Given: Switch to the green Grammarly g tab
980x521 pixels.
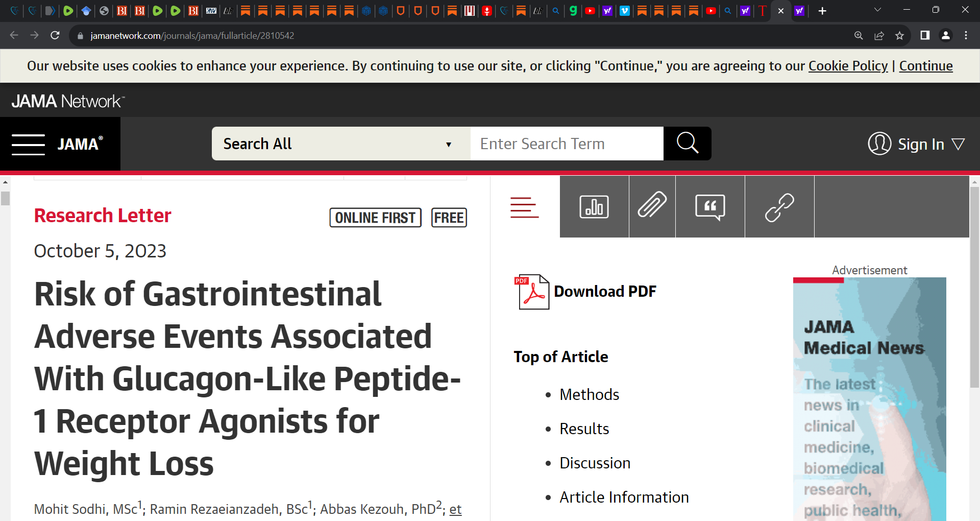Looking at the screenshot, I should (573, 11).
